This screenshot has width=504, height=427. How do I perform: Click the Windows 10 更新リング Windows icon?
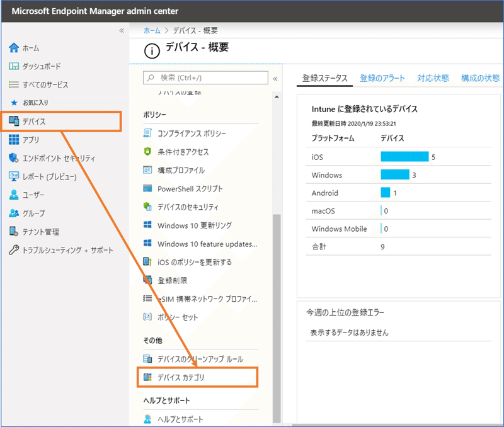point(147,225)
